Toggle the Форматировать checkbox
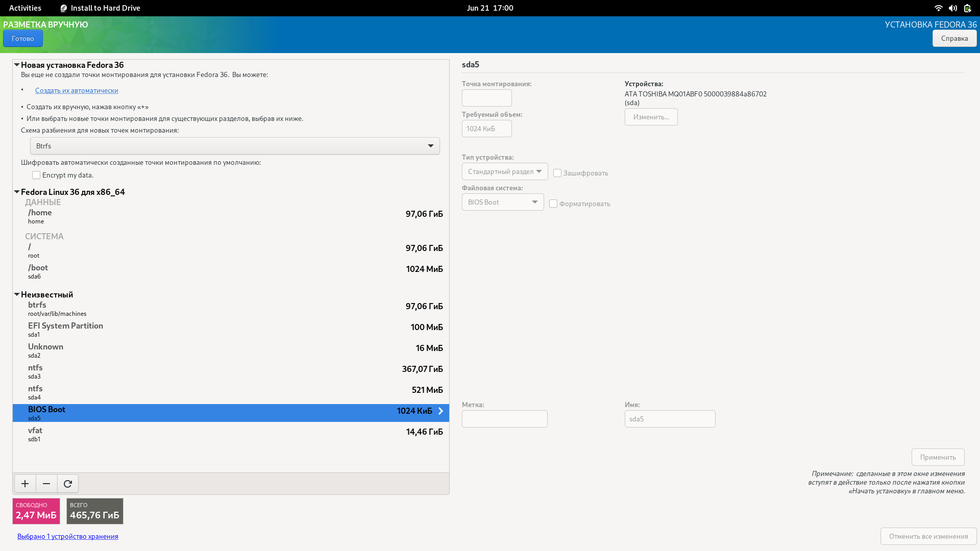980x551 pixels. point(553,204)
